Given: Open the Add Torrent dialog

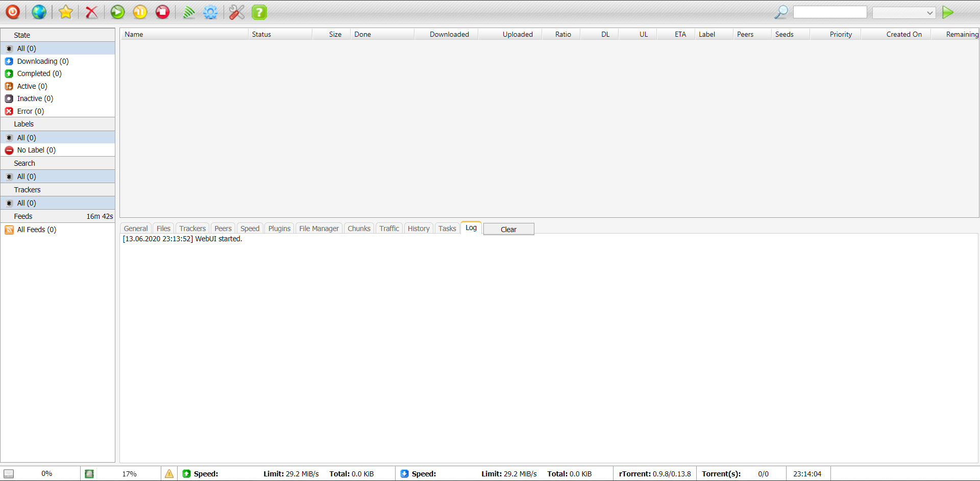Looking at the screenshot, I should 12,12.
